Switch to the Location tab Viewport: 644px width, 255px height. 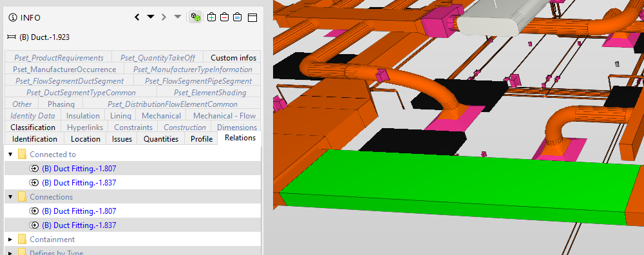pyautogui.click(x=86, y=139)
